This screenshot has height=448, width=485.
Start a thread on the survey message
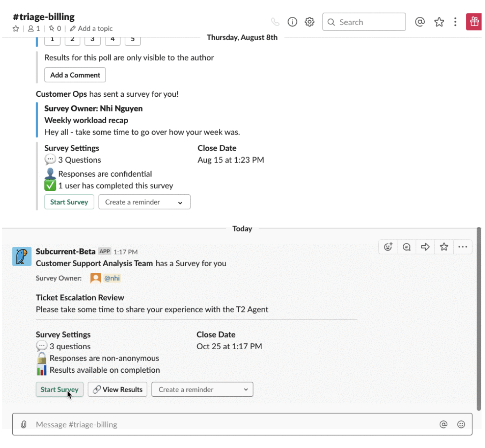[x=406, y=247]
